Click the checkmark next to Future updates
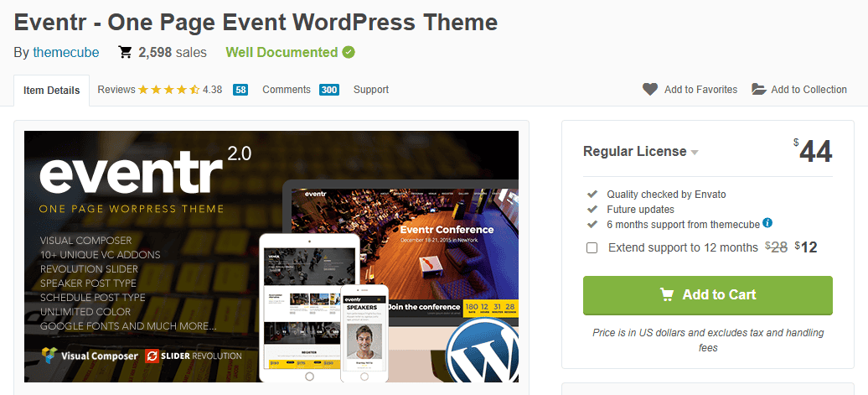868x395 pixels. click(592, 210)
